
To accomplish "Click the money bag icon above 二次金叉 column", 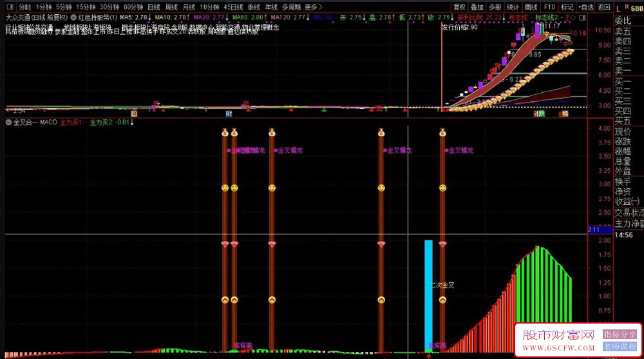I will [442, 132].
